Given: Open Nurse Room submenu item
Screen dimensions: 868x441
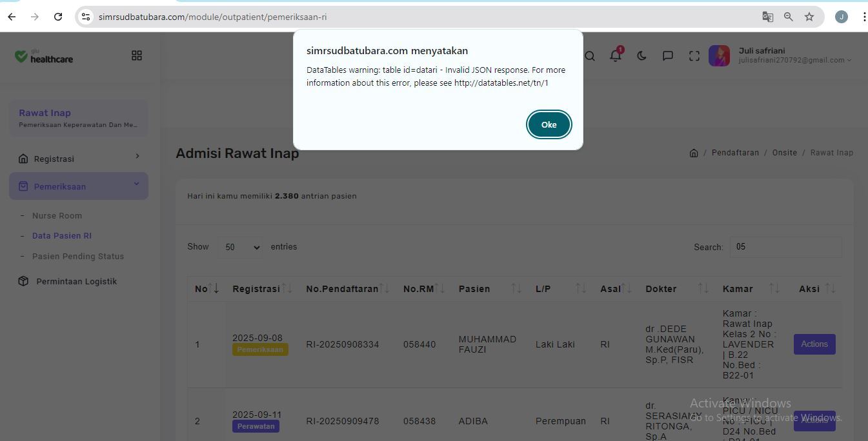Looking at the screenshot, I should click(x=57, y=216).
